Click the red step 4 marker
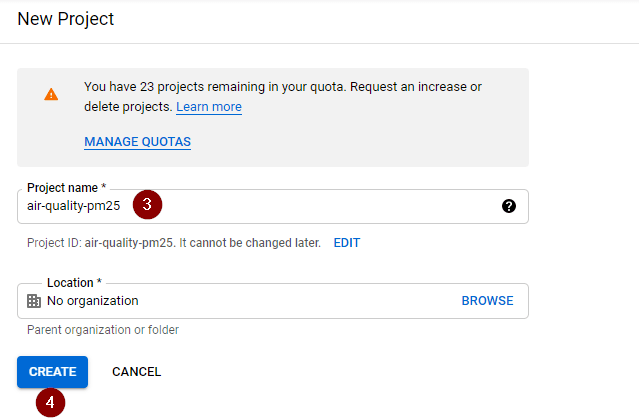 (51, 403)
